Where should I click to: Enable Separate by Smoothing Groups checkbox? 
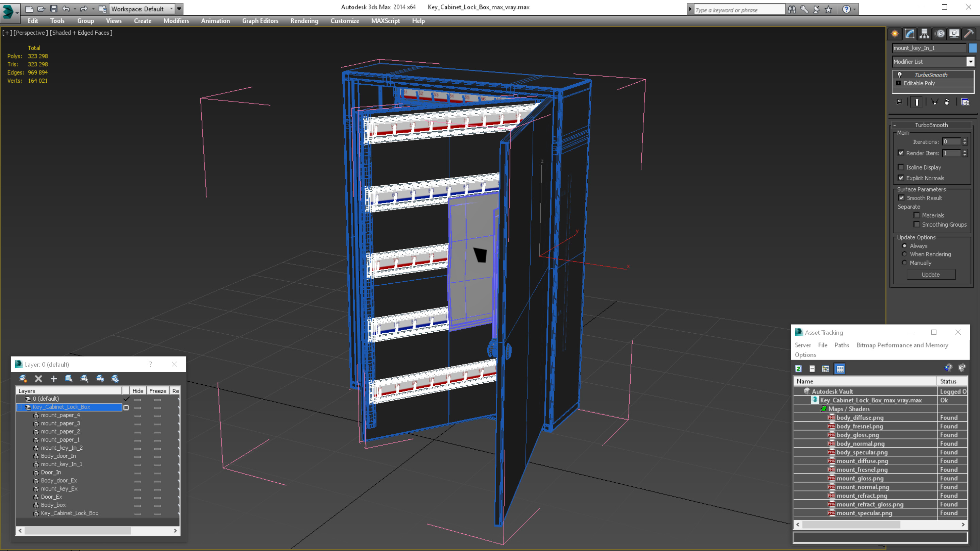point(916,224)
